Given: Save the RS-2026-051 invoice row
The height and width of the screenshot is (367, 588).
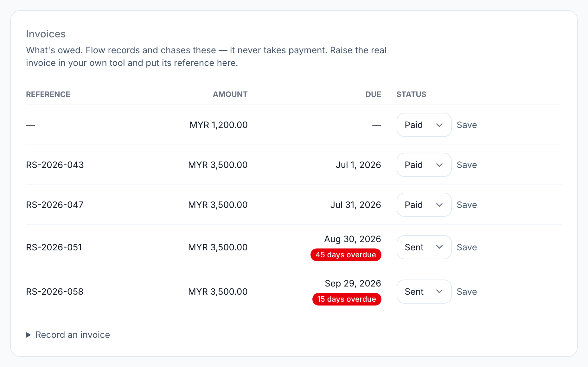Looking at the screenshot, I should tap(467, 247).
